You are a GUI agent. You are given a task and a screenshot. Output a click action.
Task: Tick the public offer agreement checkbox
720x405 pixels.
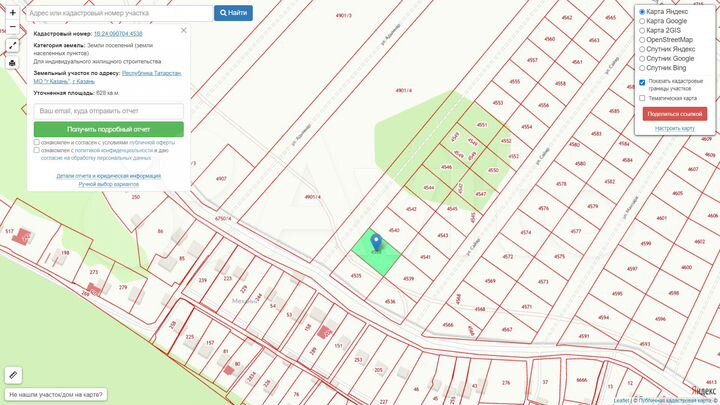coord(37,142)
